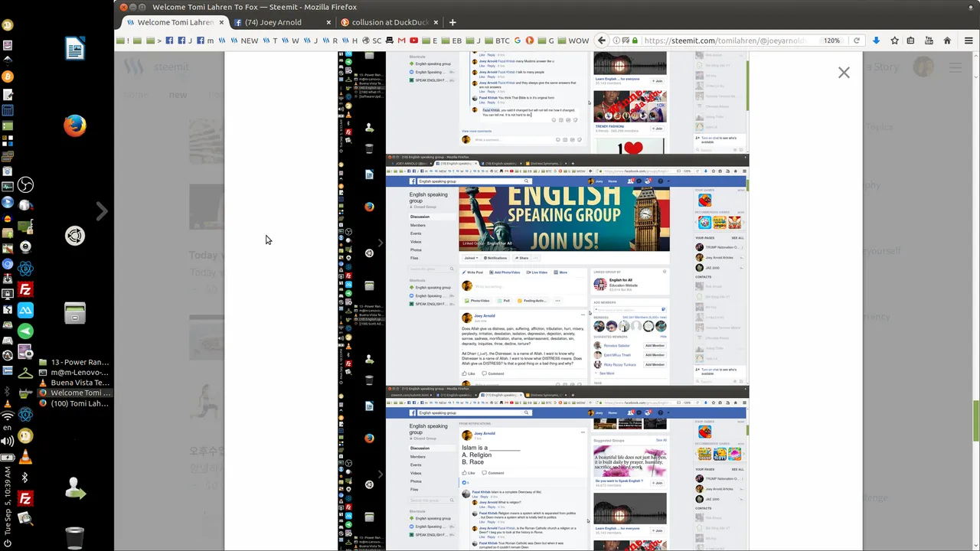Open the FileZilla icon in the dock
Viewport: 980px width, 551px height.
click(x=25, y=290)
